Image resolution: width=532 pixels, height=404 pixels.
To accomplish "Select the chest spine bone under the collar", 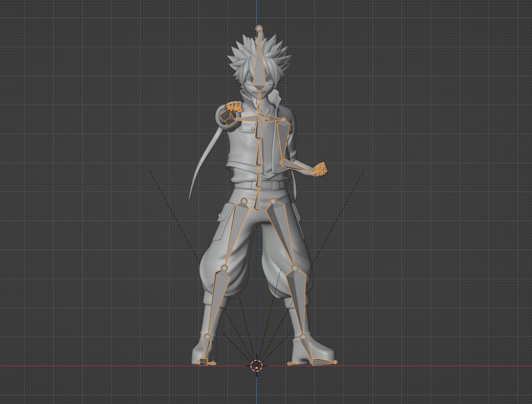I will tap(259, 129).
